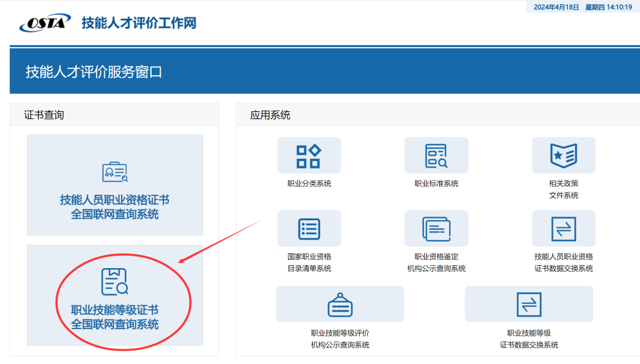
Task: Select the badge icon above 职业标准系统 label
Action: click(436, 155)
